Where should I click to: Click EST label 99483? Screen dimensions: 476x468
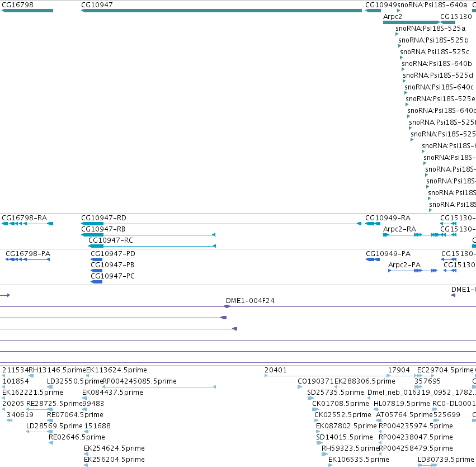[93, 404]
